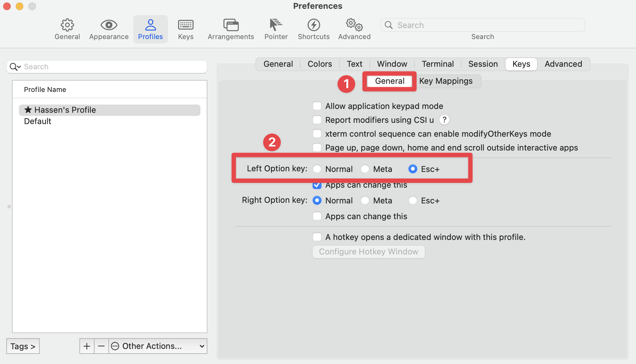Open the Colors profile tab
The image size is (636, 364).
(319, 64)
